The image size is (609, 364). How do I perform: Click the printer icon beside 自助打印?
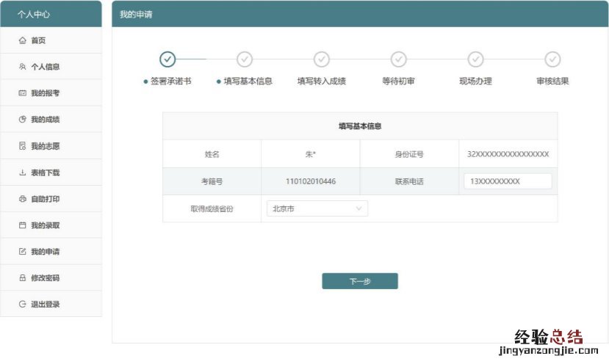[22, 199]
